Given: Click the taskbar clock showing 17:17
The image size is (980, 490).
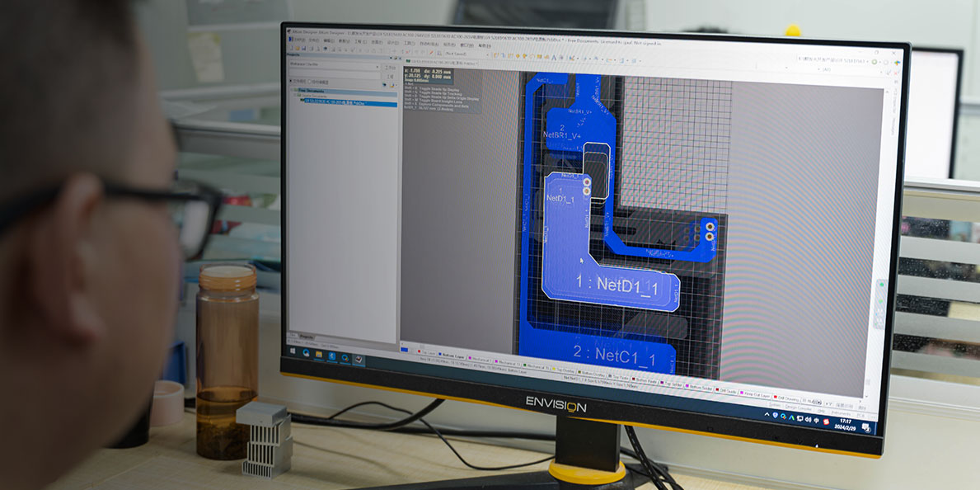Looking at the screenshot, I should (845, 424).
